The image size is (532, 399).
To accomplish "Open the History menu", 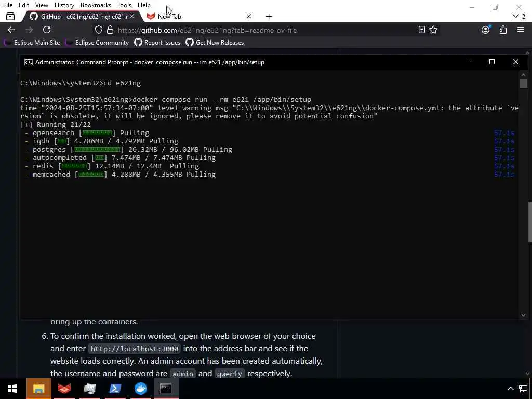I will (64, 5).
